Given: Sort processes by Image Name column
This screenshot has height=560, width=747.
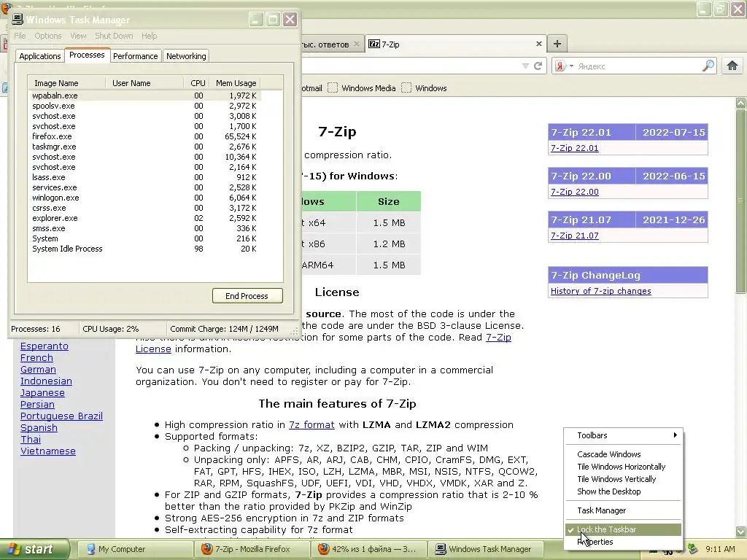Looking at the screenshot, I should tap(66, 83).
